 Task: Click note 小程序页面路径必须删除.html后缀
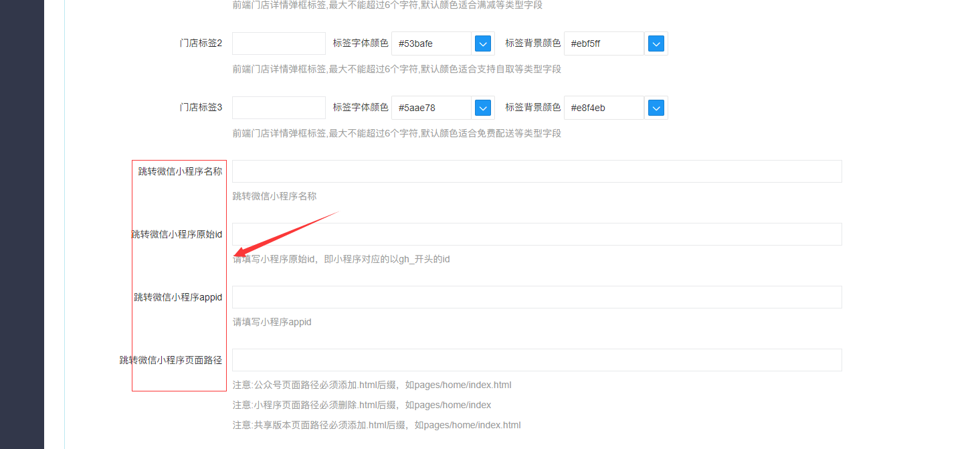click(362, 405)
